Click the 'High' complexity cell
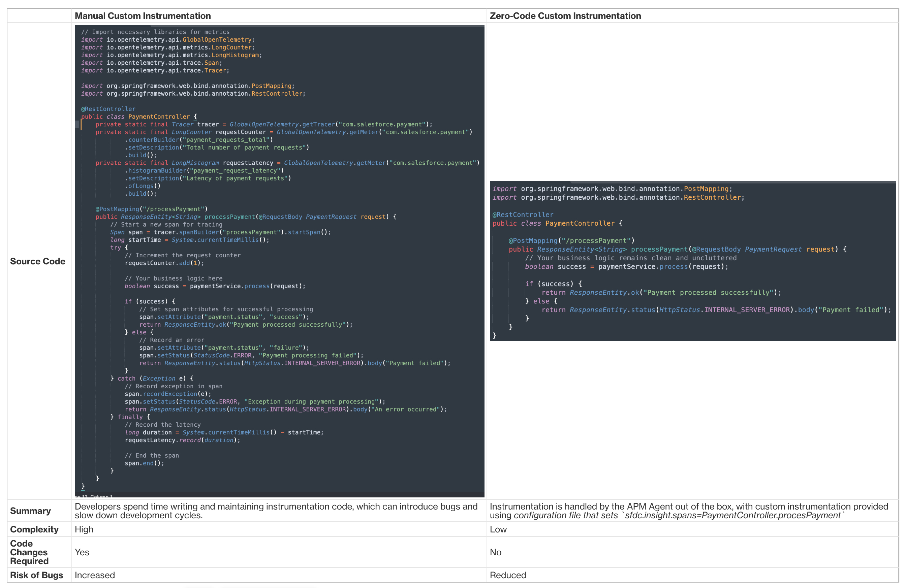Viewport: 905px width, 588px height. (x=84, y=529)
